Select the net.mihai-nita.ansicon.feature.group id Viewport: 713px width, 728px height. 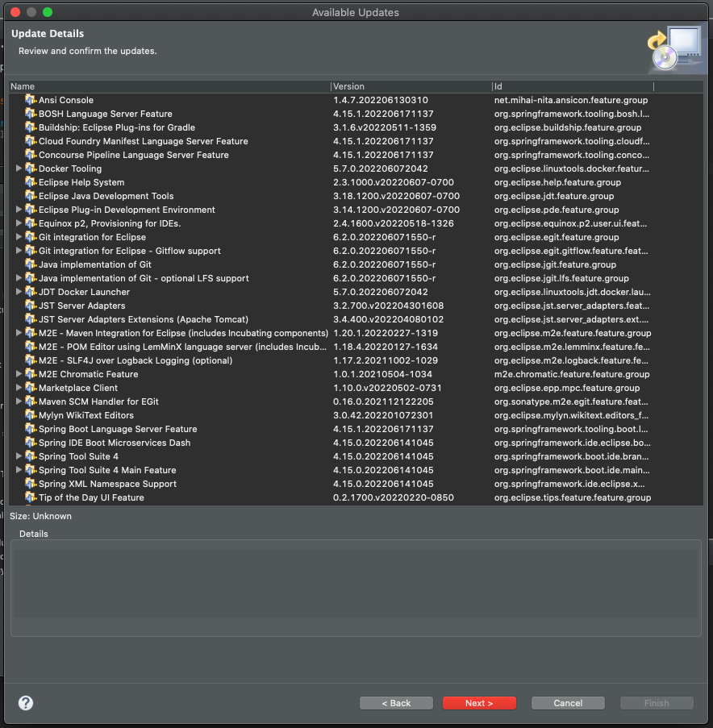(x=571, y=100)
